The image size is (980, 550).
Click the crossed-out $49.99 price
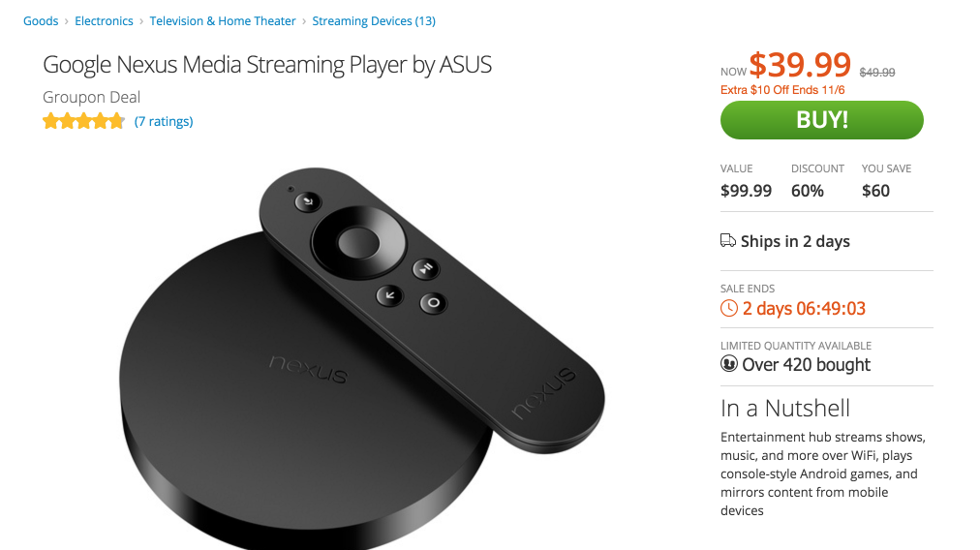pos(877,72)
